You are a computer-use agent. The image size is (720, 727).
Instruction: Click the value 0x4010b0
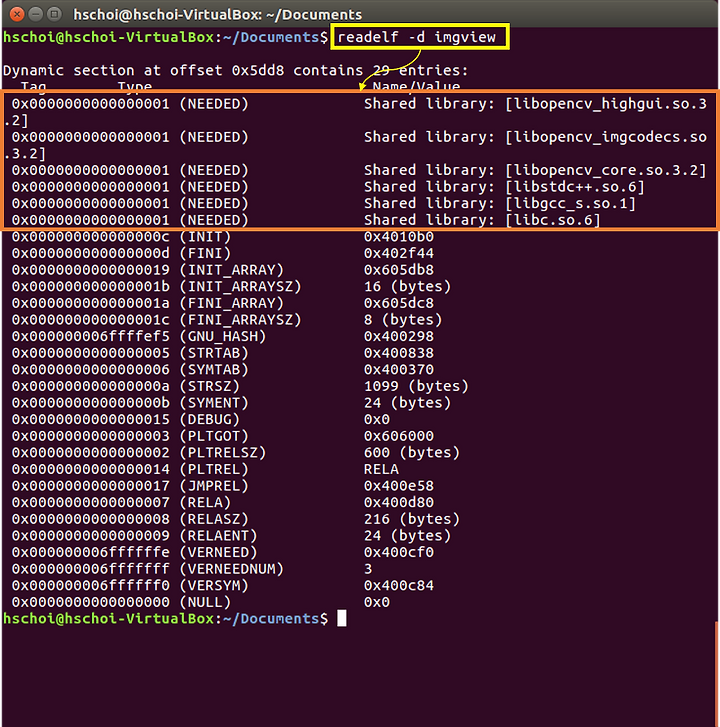click(399, 237)
